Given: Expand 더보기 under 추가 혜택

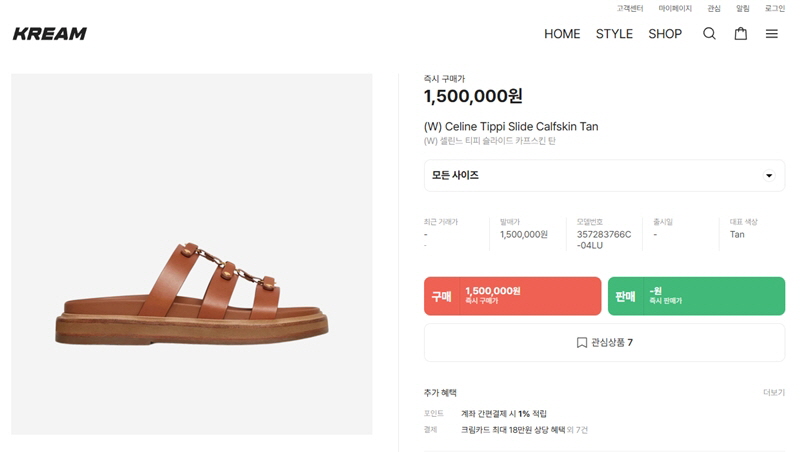Looking at the screenshot, I should (773, 393).
